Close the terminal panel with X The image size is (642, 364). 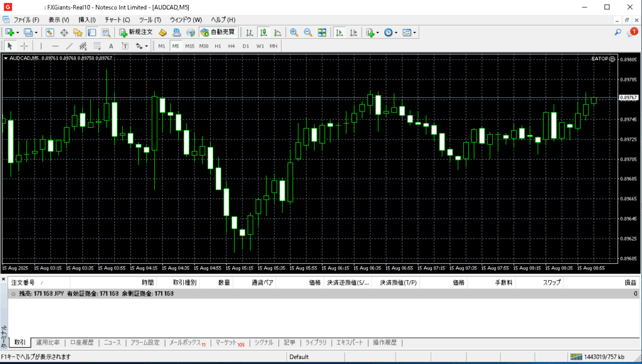4,279
